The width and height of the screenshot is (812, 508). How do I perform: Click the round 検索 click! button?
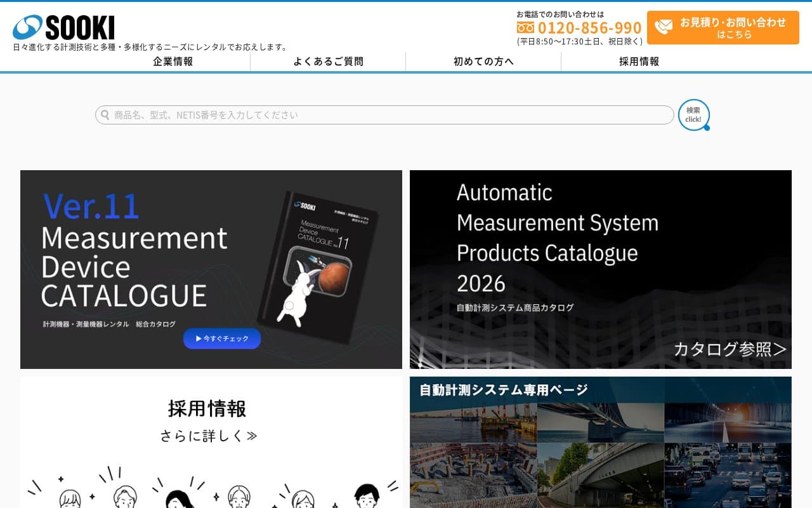click(693, 115)
